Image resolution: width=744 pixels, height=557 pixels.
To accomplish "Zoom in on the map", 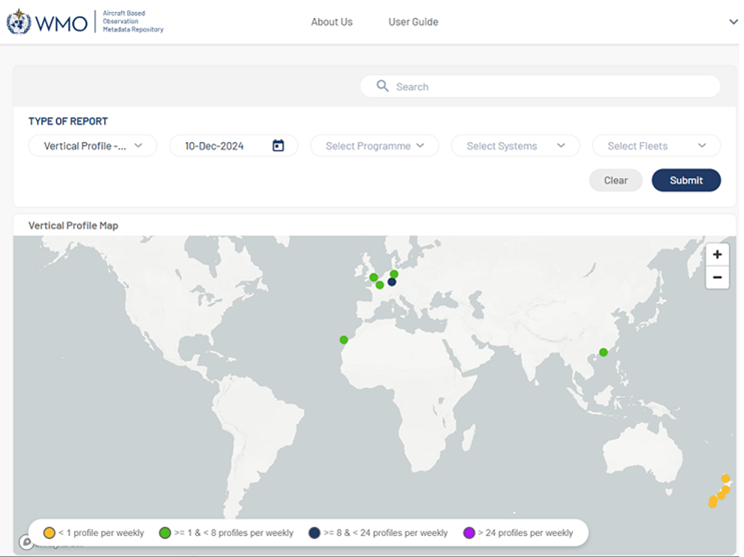I will coord(717,255).
